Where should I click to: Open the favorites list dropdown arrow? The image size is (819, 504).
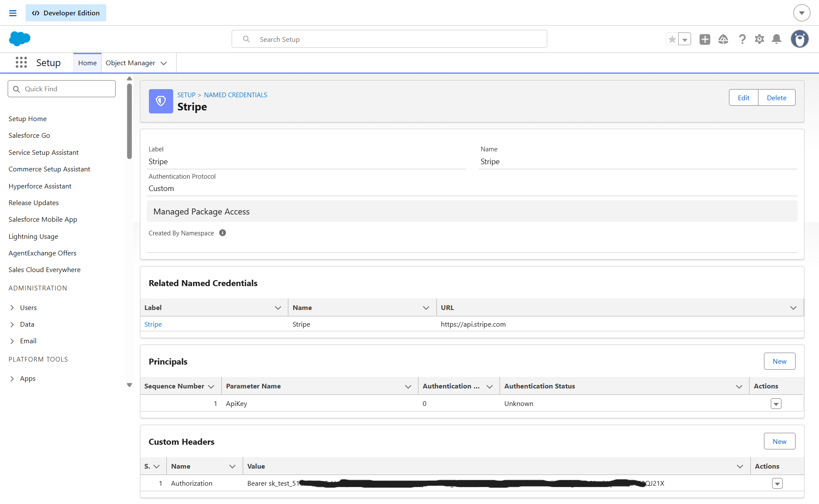[x=685, y=39]
